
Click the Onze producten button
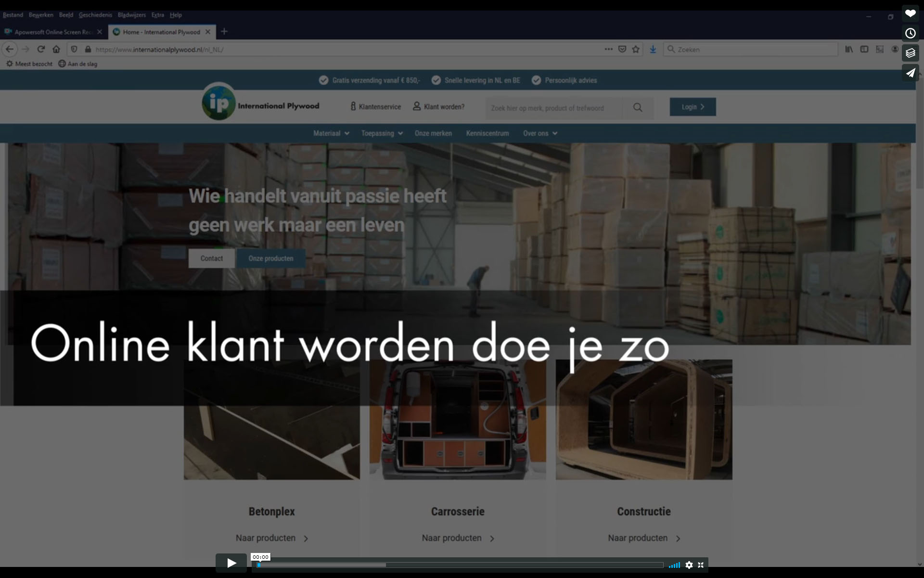pos(270,258)
